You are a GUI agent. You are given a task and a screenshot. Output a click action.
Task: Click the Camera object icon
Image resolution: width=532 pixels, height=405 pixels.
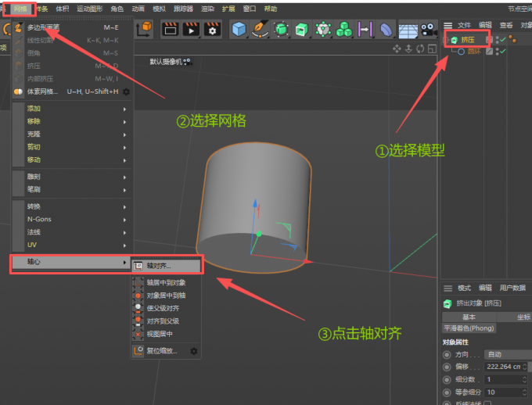click(x=429, y=30)
